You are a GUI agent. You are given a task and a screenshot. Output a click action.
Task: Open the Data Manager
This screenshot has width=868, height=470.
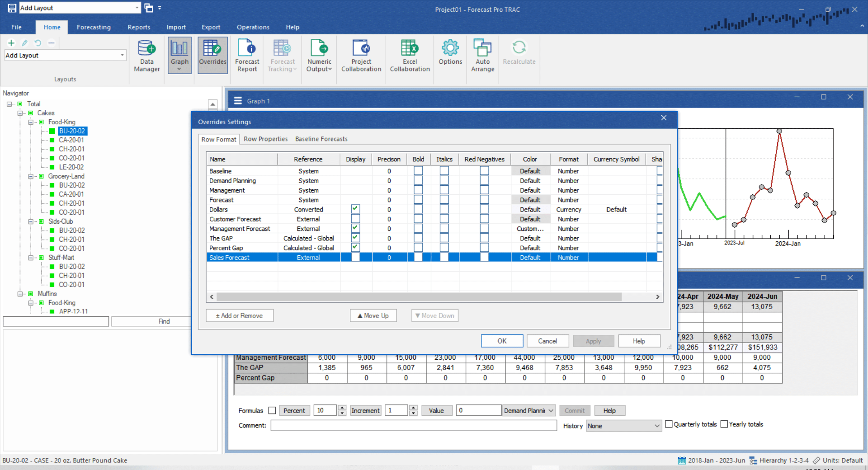[x=146, y=54]
